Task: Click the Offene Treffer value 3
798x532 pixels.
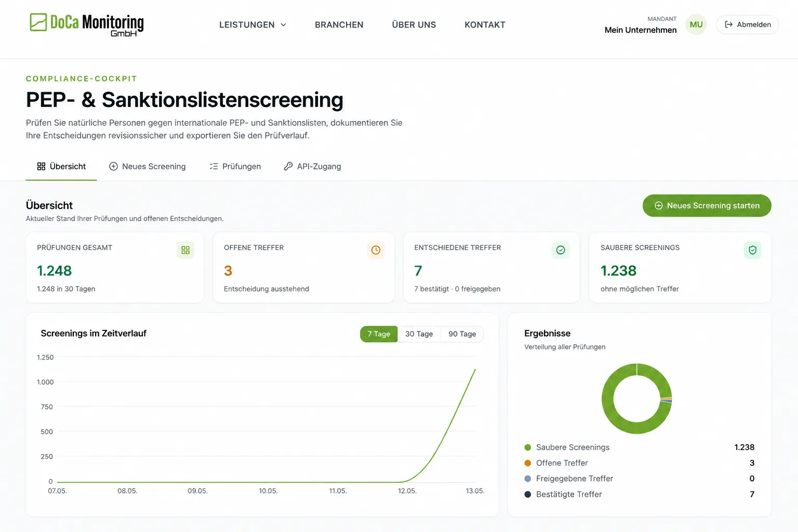Action: [228, 271]
